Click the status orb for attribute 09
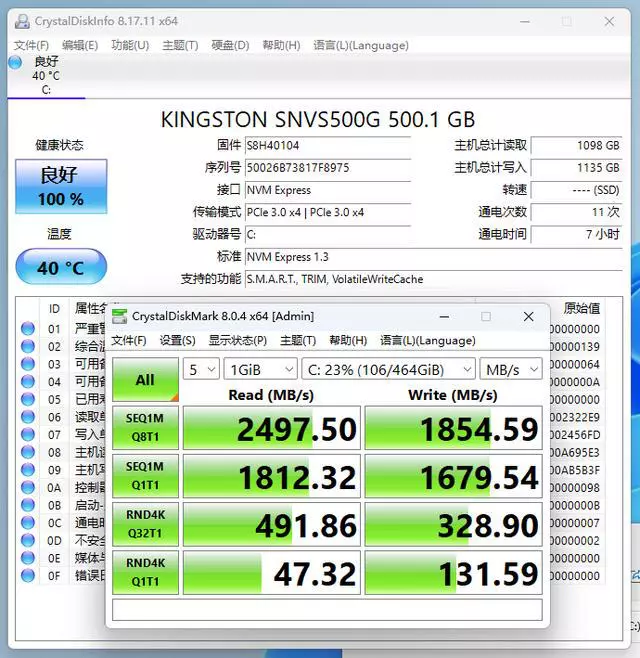This screenshot has height=658, width=640. pyautogui.click(x=28, y=470)
